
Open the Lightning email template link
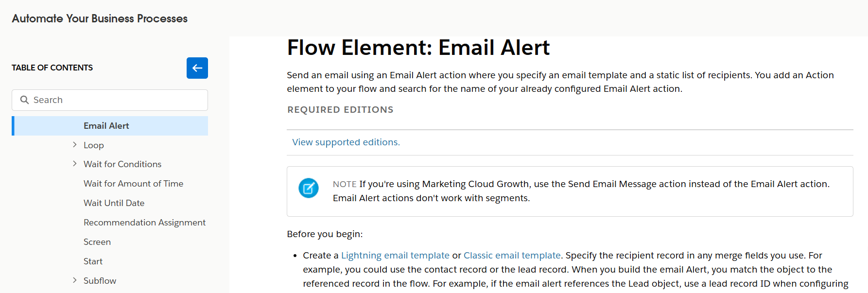(x=395, y=255)
